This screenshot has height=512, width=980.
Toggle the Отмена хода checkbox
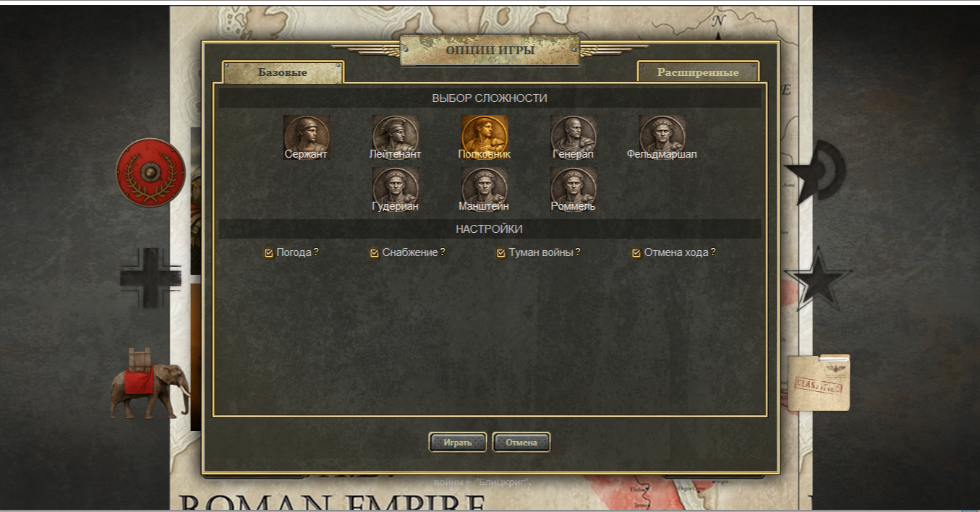point(636,253)
